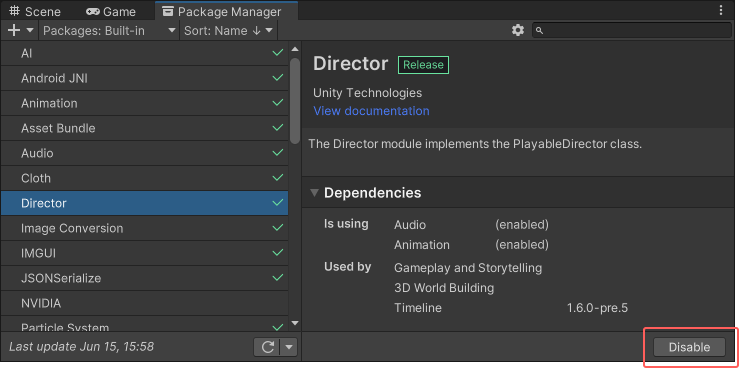Open Package Manager settings gear
The image size is (742, 370).
(518, 30)
